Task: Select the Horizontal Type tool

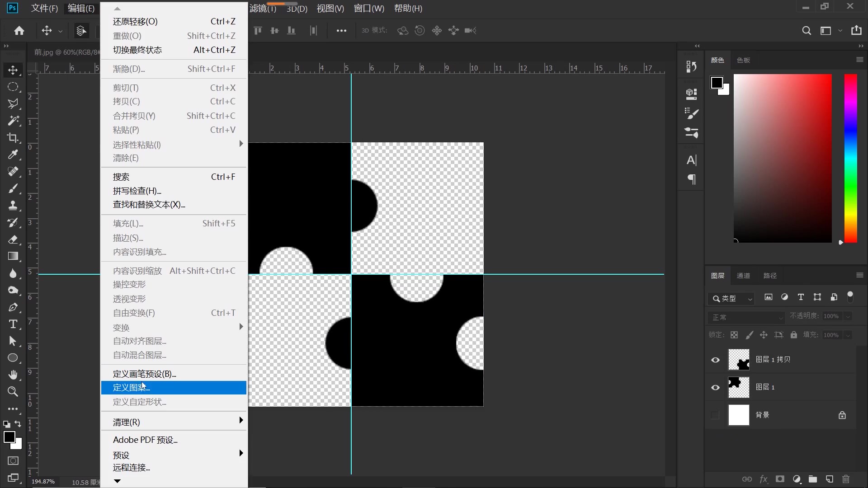Action: click(x=13, y=324)
